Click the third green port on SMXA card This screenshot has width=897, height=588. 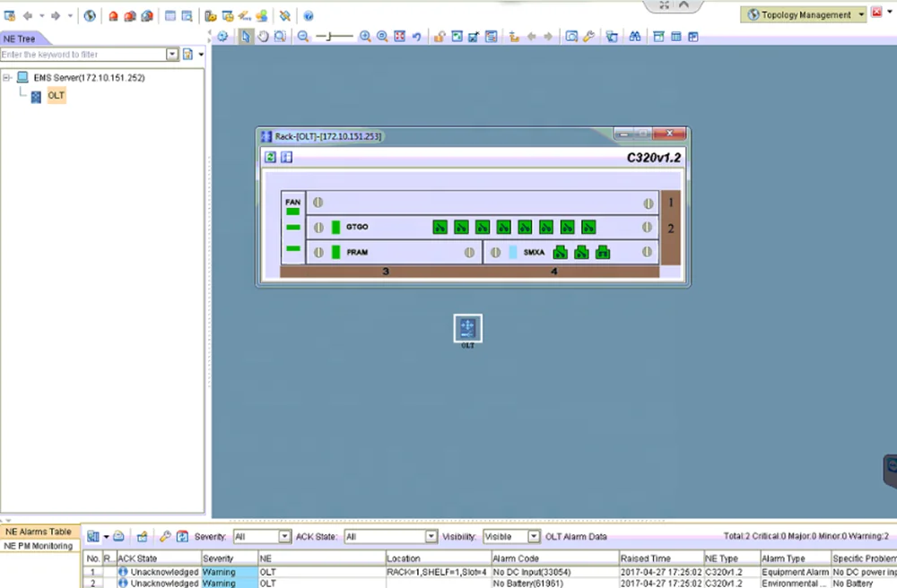coord(603,252)
